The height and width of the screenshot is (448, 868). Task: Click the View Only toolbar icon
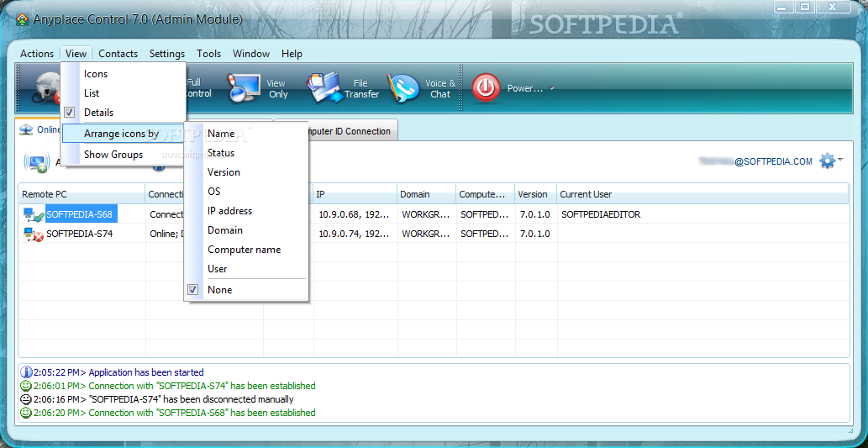point(244,87)
